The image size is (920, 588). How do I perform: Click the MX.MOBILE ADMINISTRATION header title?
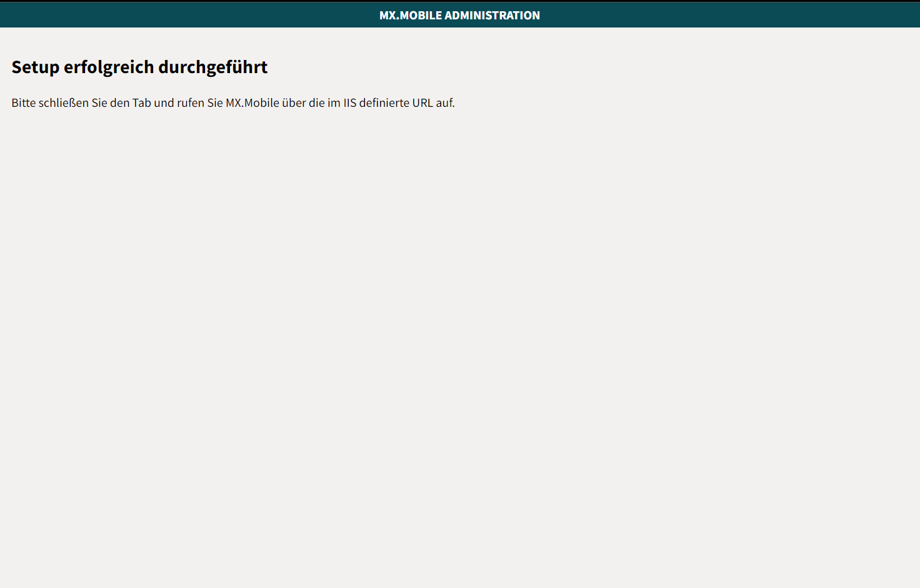(459, 16)
